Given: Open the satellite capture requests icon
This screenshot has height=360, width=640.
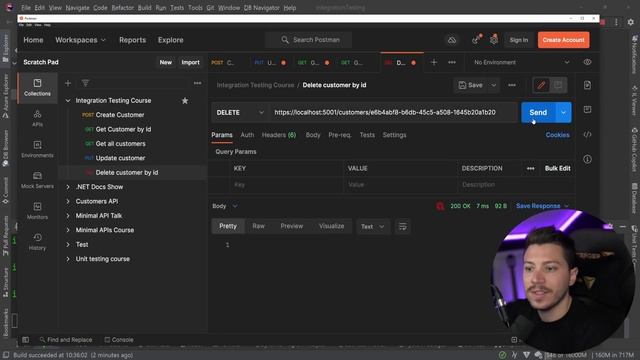Looking at the screenshot, I should coord(476,40).
